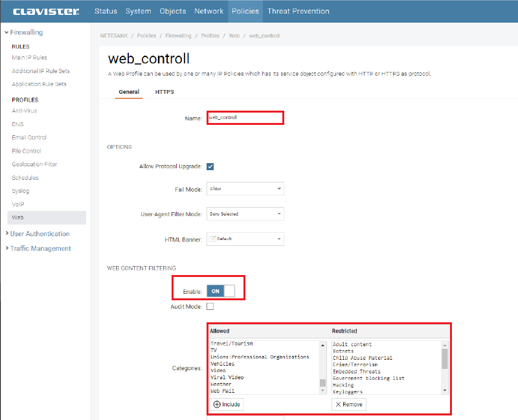Turn off Web Content Filtering switch
This screenshot has width=518, height=420.
(221, 291)
